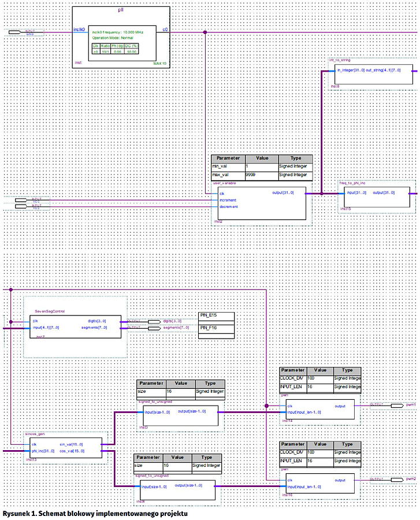Select the PIN_F16 pin assignment
This screenshot has width=420, height=520.
click(216, 328)
